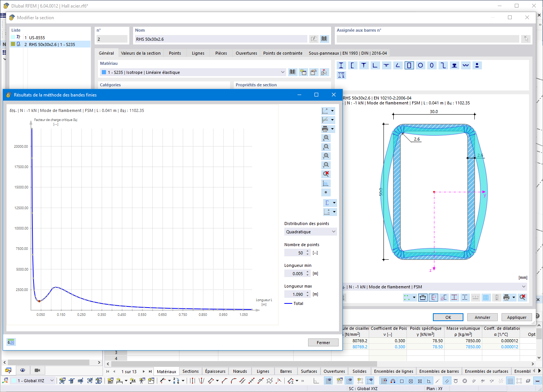The width and height of the screenshot is (543, 392).
Task: Open the Points de contrainte tab
Action: [x=282, y=53]
